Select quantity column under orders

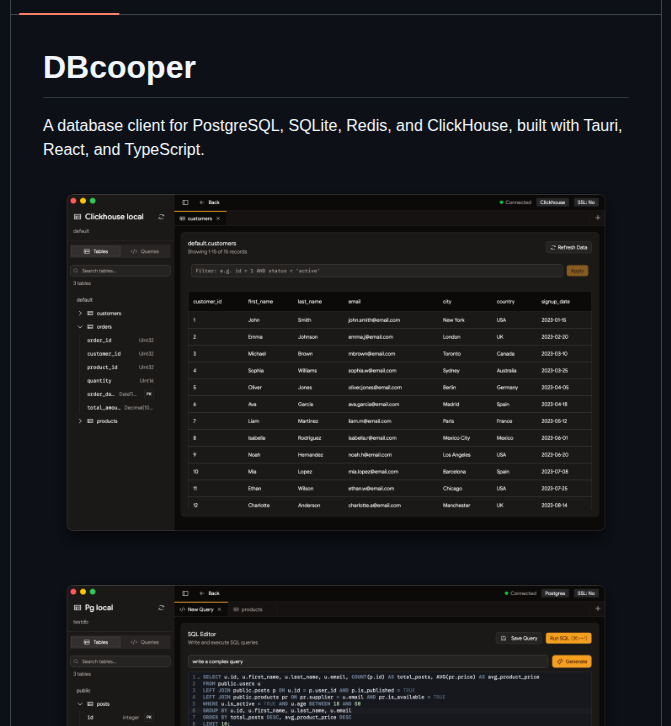tap(120, 381)
